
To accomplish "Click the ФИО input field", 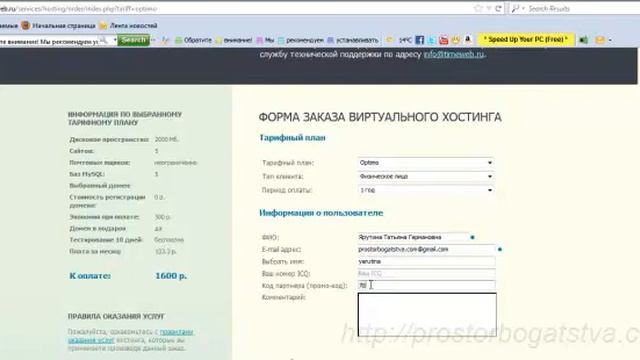I will coord(413,237).
